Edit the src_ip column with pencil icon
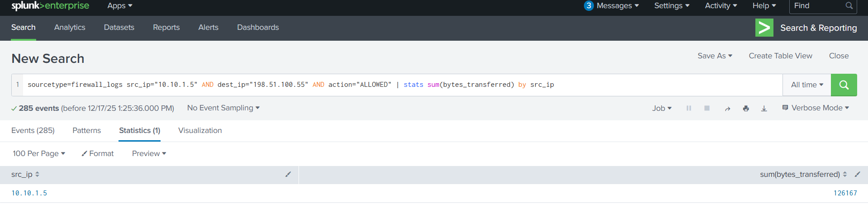868x223 pixels. coord(288,175)
